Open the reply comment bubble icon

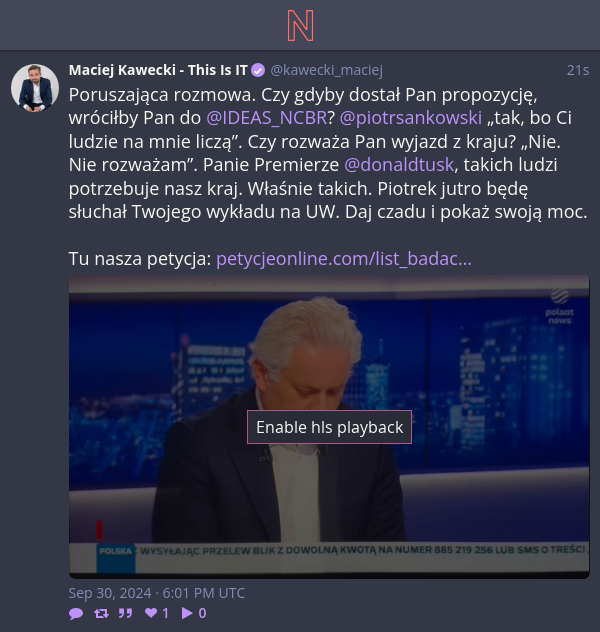pos(76,613)
